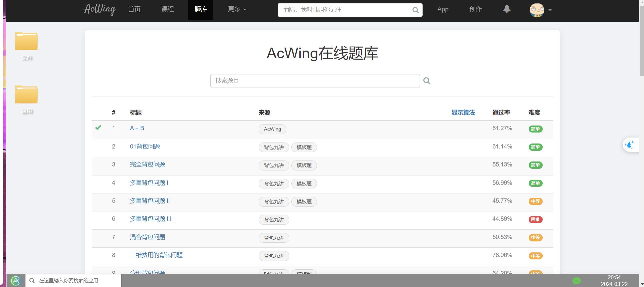This screenshot has width=644, height=287.
Task: Click 模板题 tag in 01背包问题 row
Action: pos(304,147)
